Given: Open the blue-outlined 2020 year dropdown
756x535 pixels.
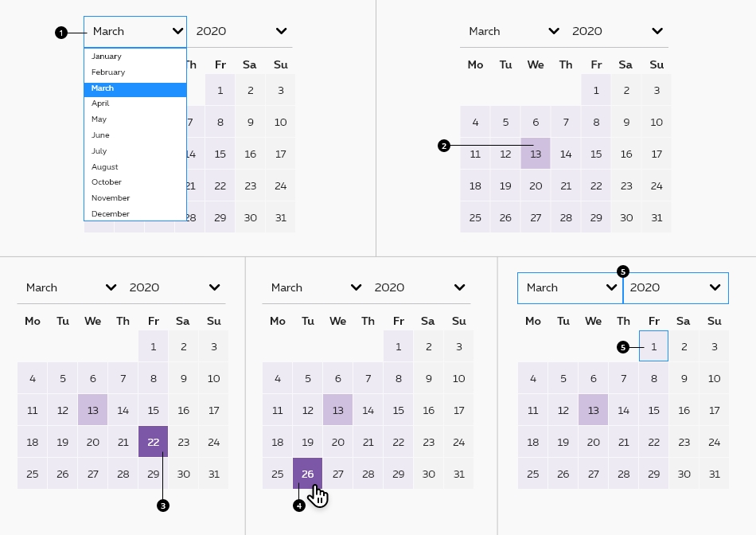Looking at the screenshot, I should point(675,287).
